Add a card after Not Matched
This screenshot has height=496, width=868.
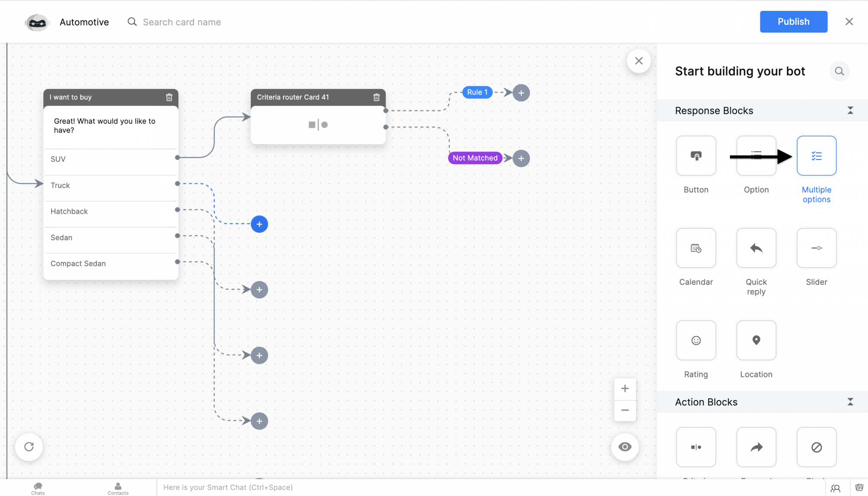coord(521,158)
